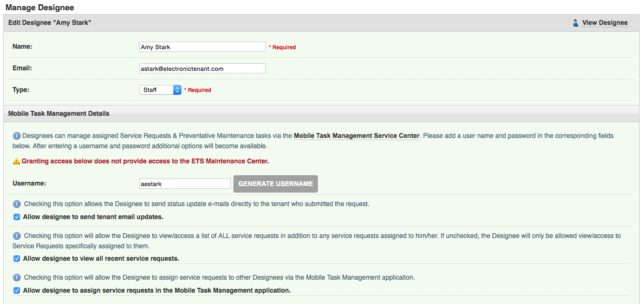Viewport: 644px width, 304px height.
Task: Open Mobile Task Management Service Center link
Action: [x=356, y=136]
